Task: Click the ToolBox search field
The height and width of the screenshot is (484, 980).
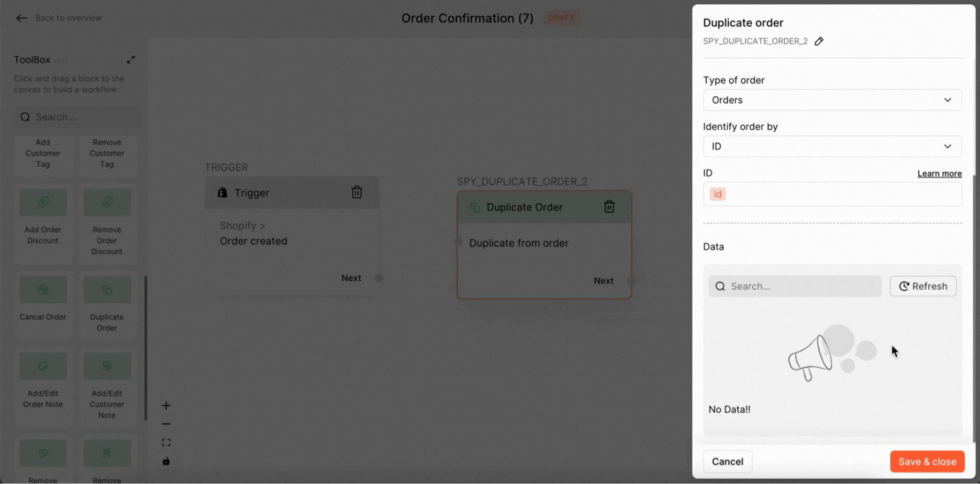Action: [x=77, y=117]
